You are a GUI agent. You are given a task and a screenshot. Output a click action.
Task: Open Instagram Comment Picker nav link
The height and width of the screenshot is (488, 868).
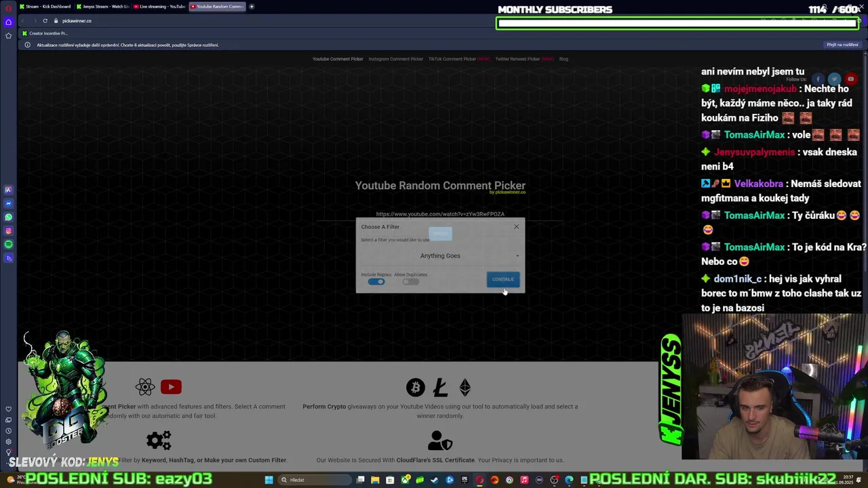(x=396, y=59)
